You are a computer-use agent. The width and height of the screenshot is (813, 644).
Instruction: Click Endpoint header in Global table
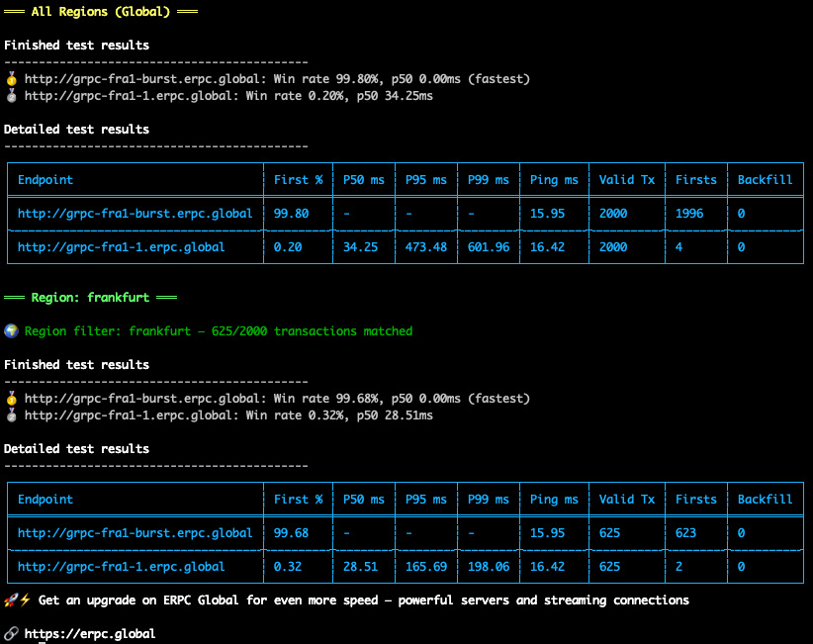[45, 180]
